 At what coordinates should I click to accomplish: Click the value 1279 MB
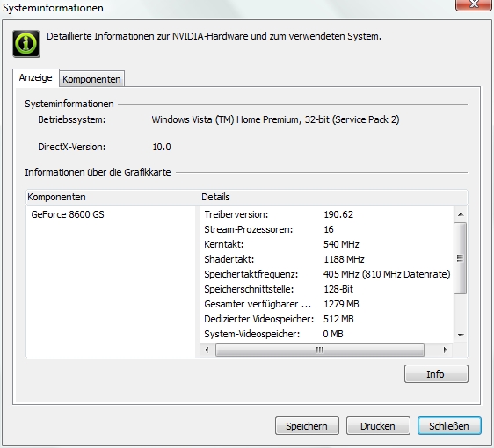click(x=341, y=304)
